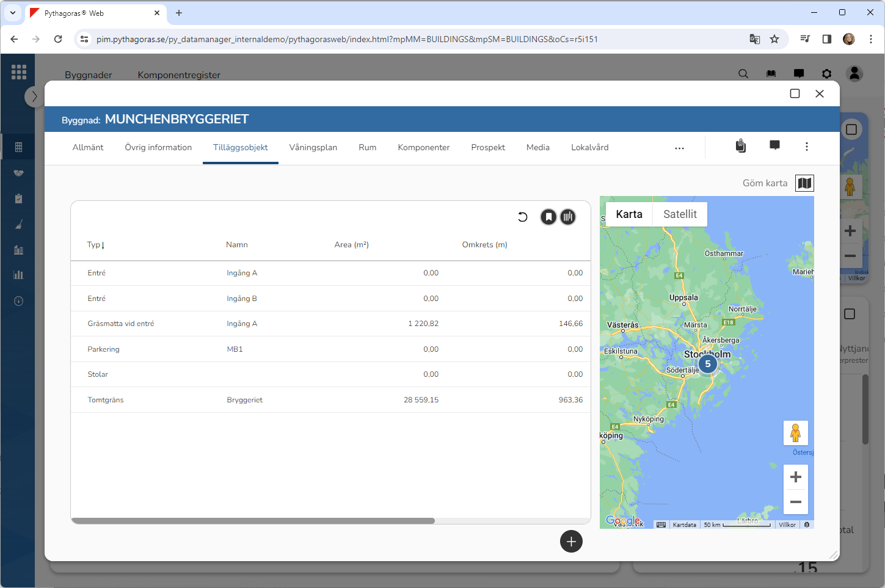The width and height of the screenshot is (885, 588).
Task: Select the Karta map type
Action: pos(629,214)
